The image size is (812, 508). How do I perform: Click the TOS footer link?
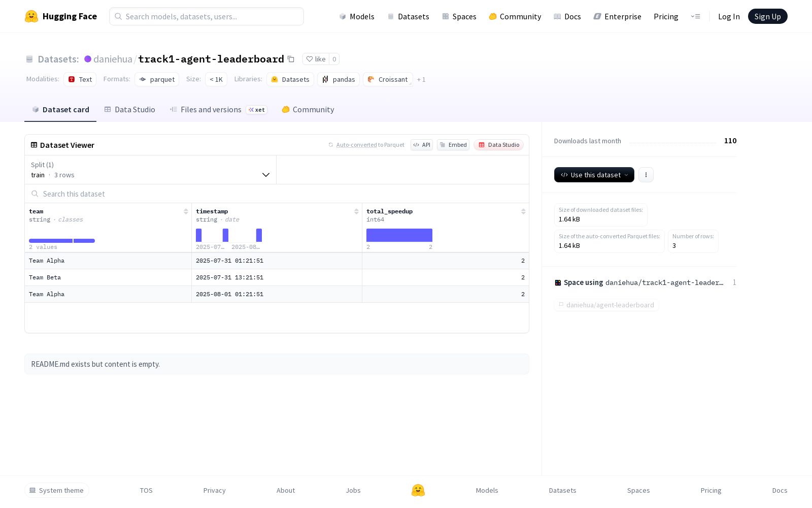point(146,490)
